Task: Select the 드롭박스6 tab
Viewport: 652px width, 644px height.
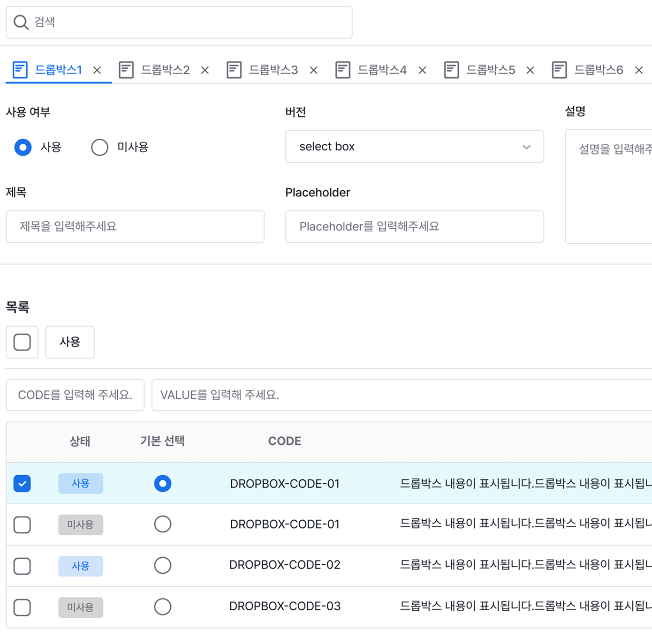Action: point(599,70)
